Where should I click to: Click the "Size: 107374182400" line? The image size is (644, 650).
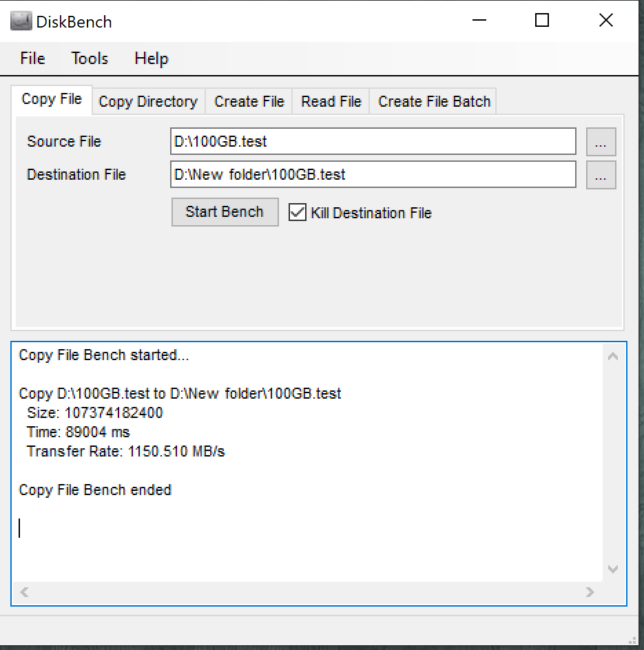pos(94,413)
